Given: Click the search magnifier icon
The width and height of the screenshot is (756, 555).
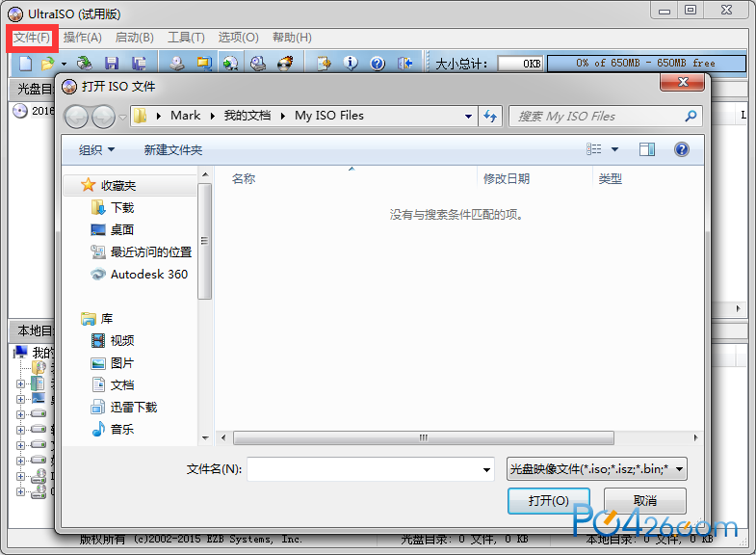Looking at the screenshot, I should pyautogui.click(x=691, y=117).
